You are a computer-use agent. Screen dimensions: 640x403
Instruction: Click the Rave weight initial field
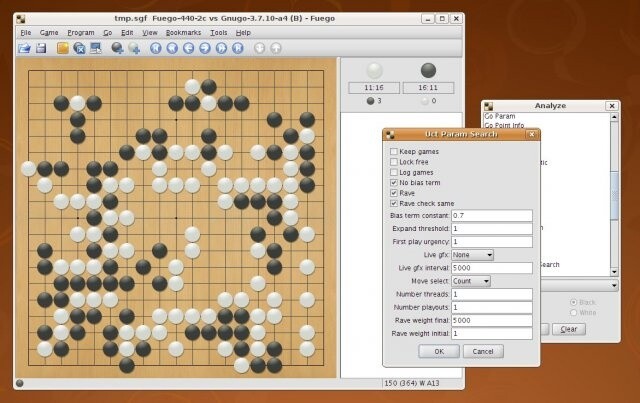click(x=491, y=333)
